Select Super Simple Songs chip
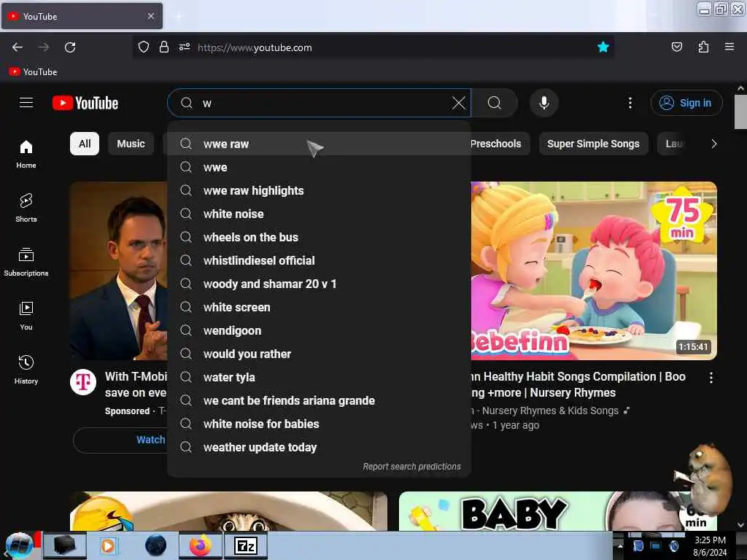This screenshot has height=560, width=747. click(593, 144)
